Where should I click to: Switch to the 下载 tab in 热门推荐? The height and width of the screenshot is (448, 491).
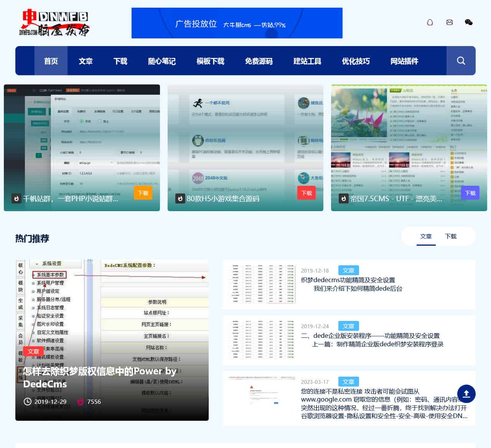[x=451, y=236]
